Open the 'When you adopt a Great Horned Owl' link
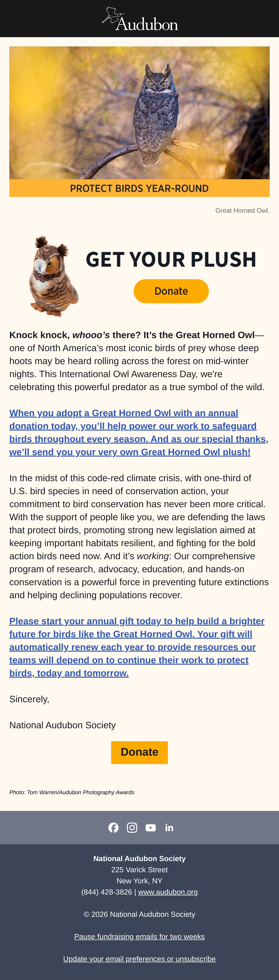Screen dimensions: 279x980 pyautogui.click(x=139, y=433)
